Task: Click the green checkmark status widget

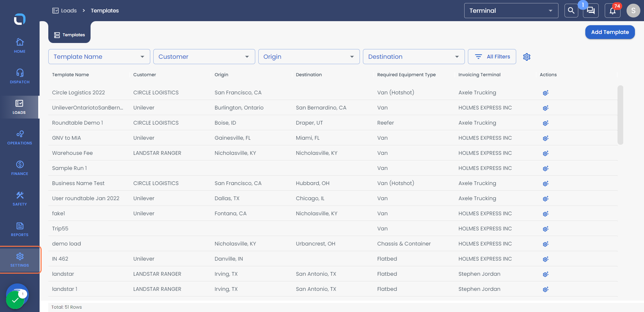Action: click(15, 300)
